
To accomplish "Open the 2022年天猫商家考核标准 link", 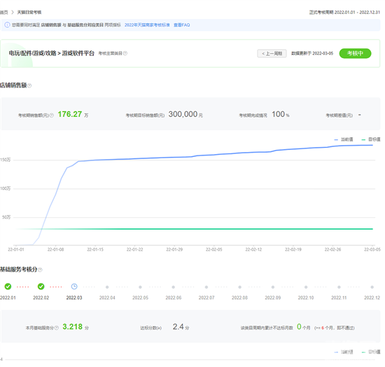I will [147, 25].
